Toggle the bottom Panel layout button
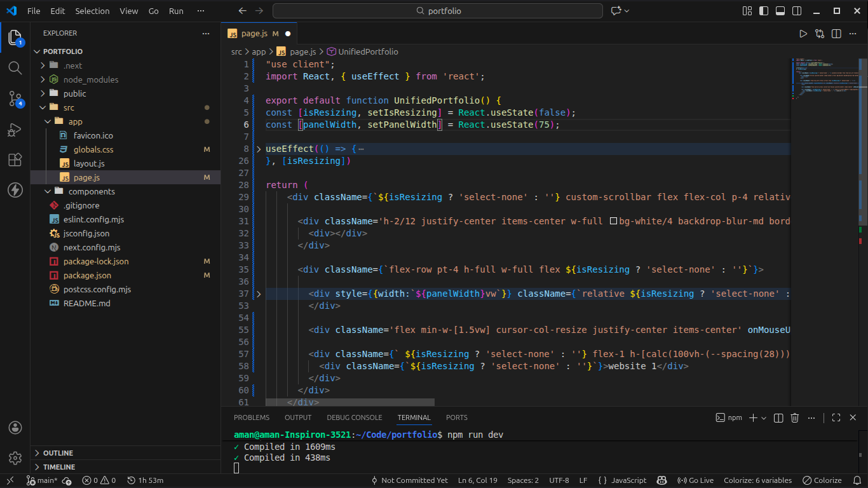The height and width of the screenshot is (488, 868). [x=780, y=11]
